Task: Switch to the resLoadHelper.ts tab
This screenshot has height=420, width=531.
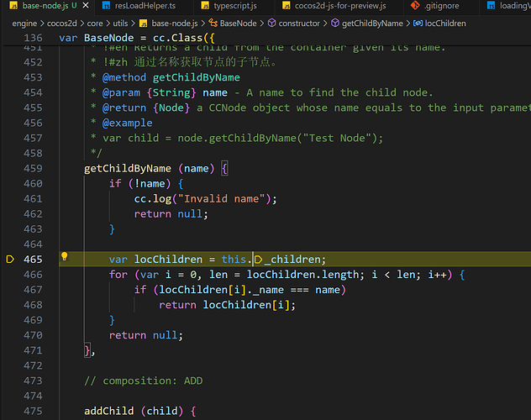Action: point(144,6)
